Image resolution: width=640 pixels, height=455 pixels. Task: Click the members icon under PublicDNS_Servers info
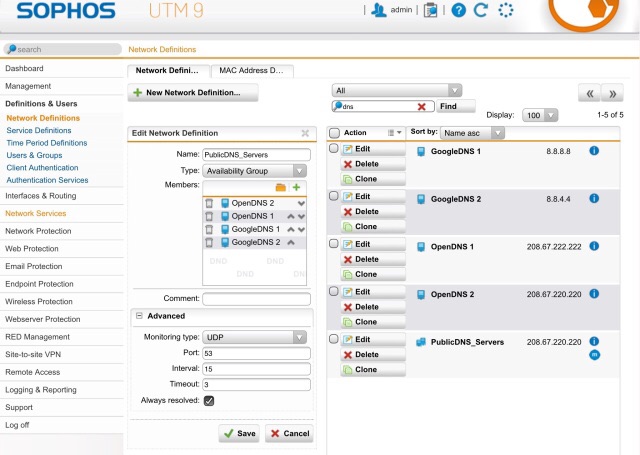point(594,355)
